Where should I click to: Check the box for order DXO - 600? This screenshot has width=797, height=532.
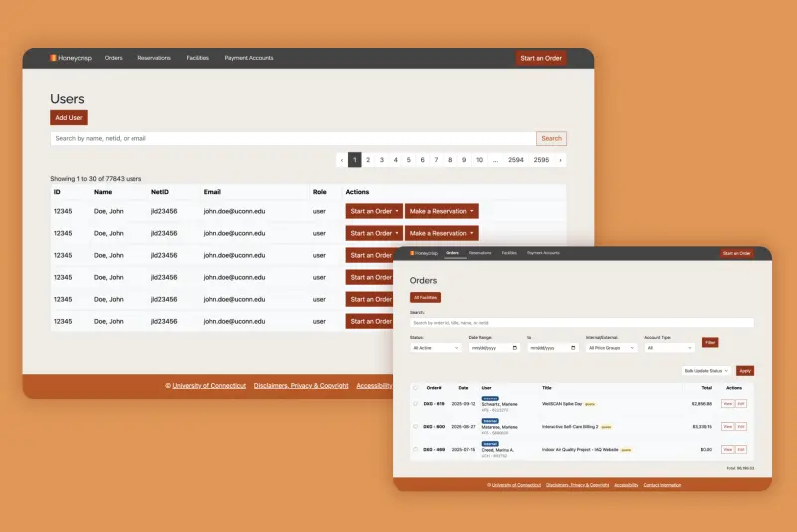[x=415, y=426]
